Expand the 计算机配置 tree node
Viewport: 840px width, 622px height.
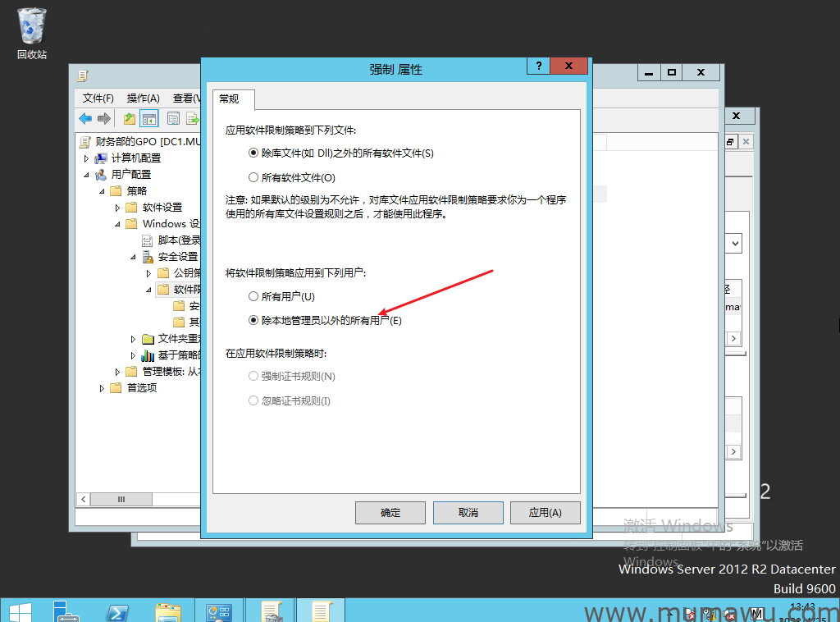pos(86,158)
